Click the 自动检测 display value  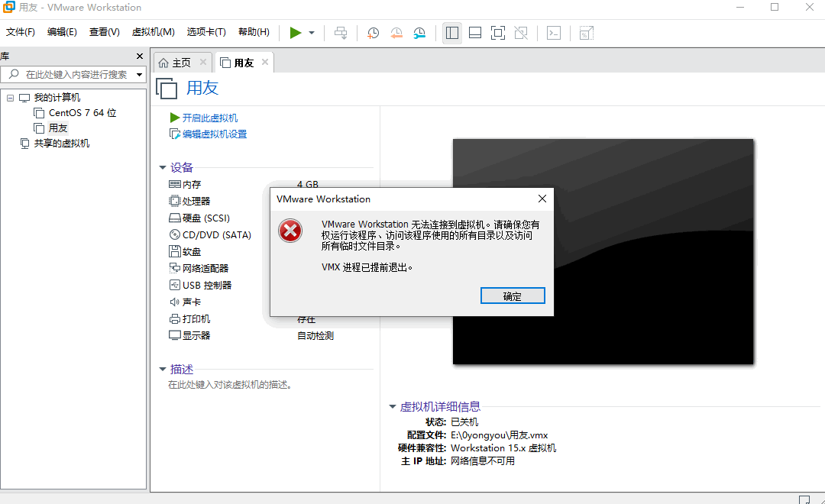coord(315,336)
